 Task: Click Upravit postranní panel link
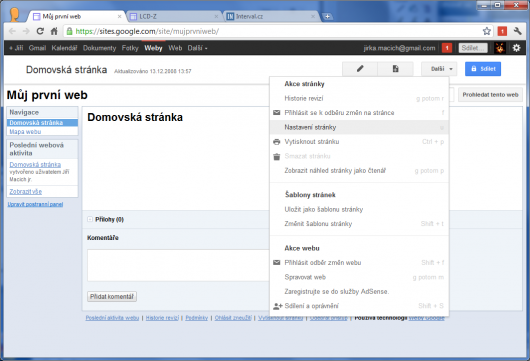pyautogui.click(x=35, y=204)
